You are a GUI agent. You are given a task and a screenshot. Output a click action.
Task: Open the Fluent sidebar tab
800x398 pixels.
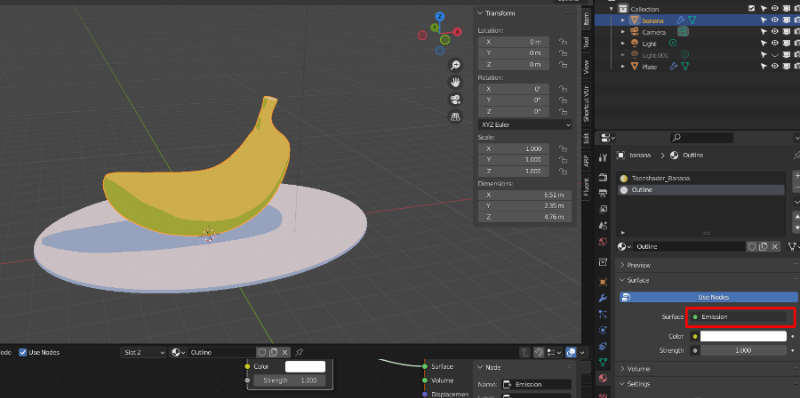pyautogui.click(x=586, y=187)
